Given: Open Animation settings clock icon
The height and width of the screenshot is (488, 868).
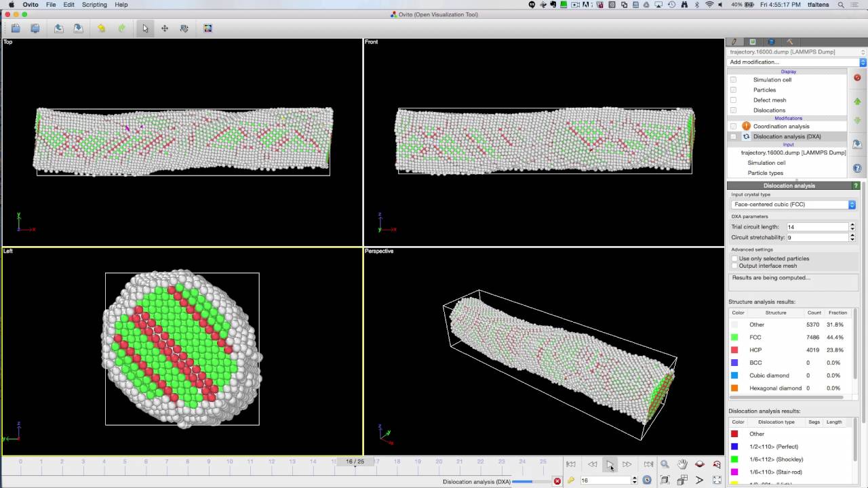Looking at the screenshot, I should click(647, 480).
